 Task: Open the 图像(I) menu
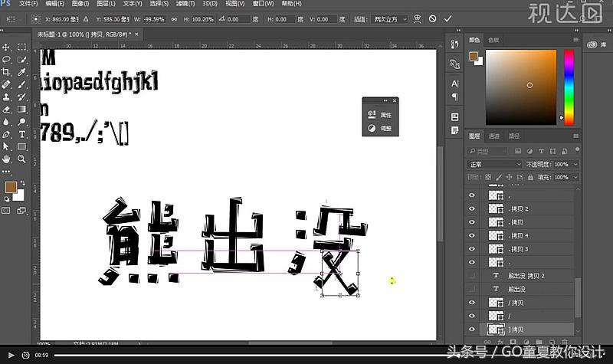tap(80, 4)
